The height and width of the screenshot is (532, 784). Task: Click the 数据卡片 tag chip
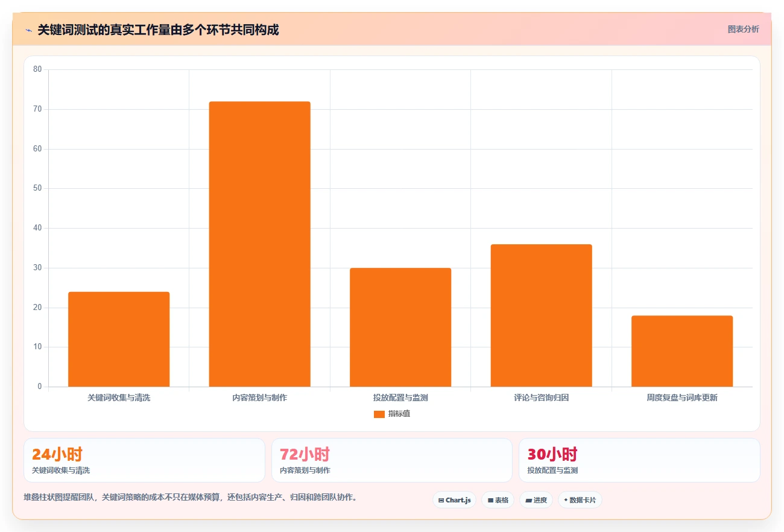click(580, 500)
